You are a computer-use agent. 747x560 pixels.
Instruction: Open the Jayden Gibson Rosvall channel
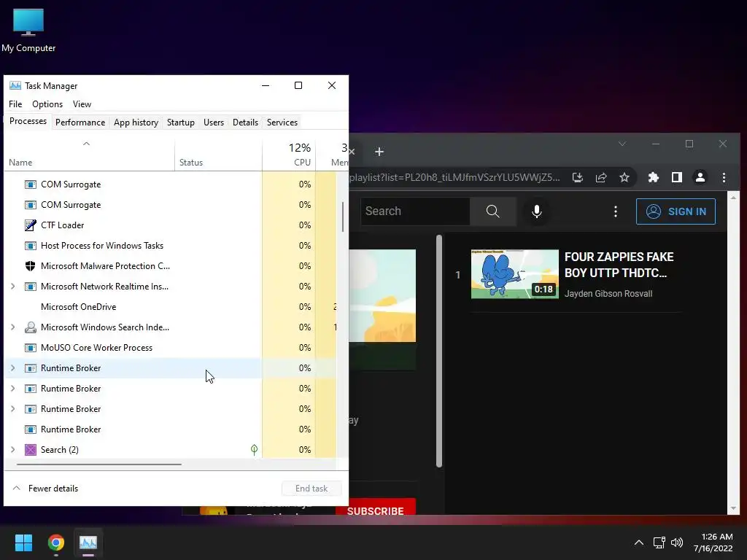click(608, 294)
